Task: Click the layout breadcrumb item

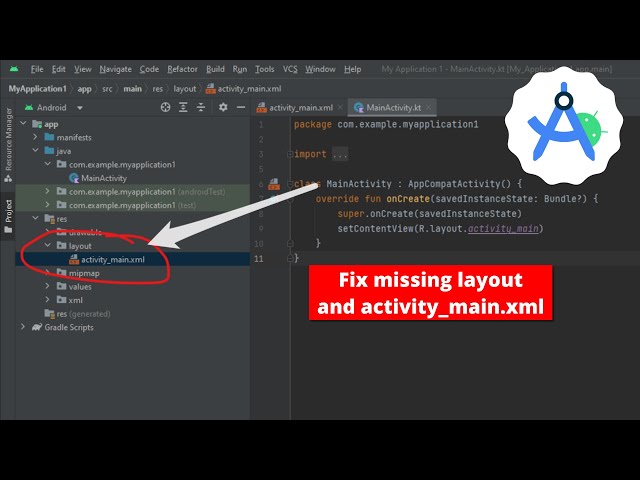Action: coord(184,89)
